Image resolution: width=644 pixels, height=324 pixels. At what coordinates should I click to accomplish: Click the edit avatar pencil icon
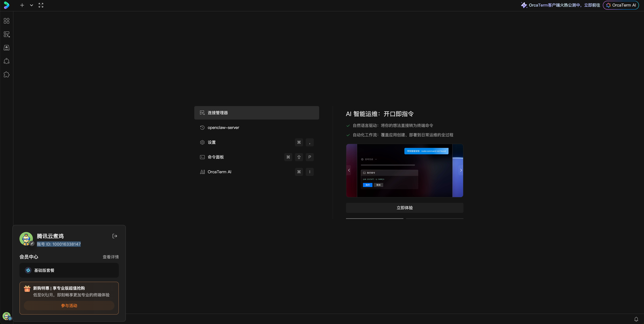(x=32, y=243)
